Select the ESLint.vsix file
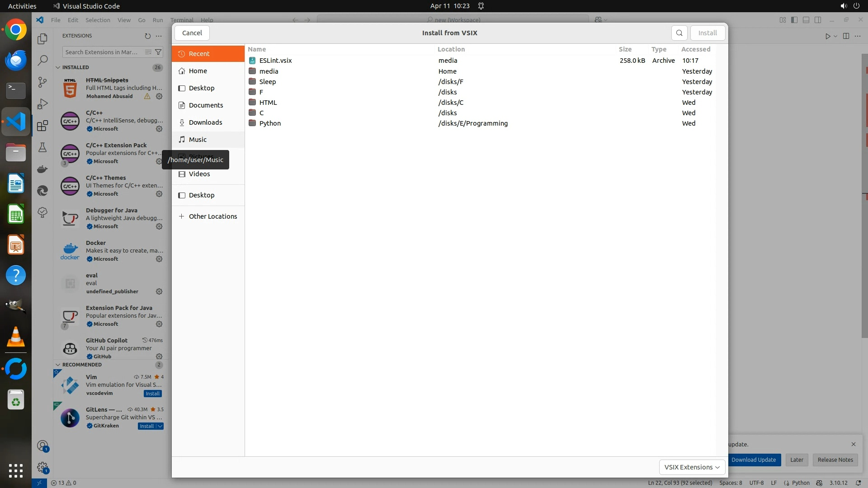868x488 pixels. click(275, 61)
